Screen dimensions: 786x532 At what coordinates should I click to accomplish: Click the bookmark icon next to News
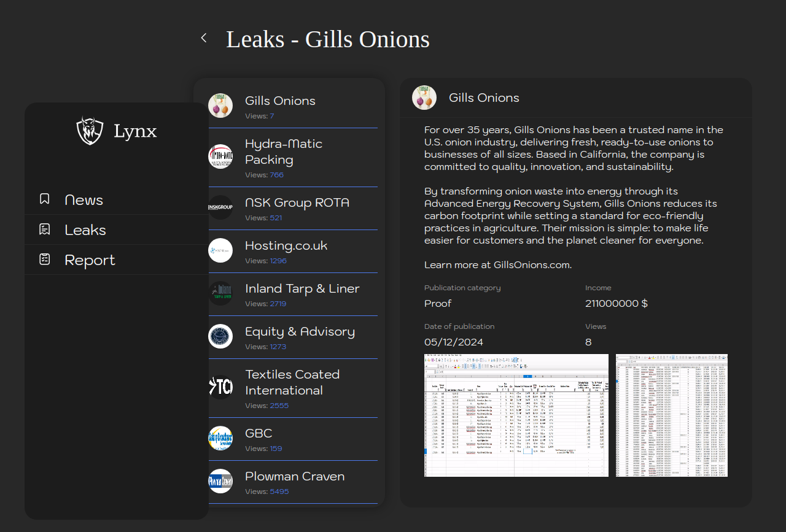(x=45, y=199)
